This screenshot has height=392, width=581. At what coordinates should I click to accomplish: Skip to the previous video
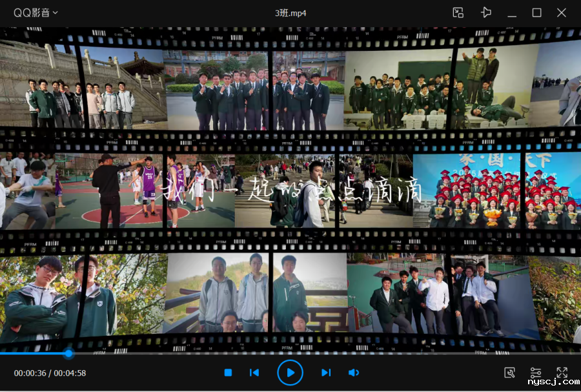[254, 373]
